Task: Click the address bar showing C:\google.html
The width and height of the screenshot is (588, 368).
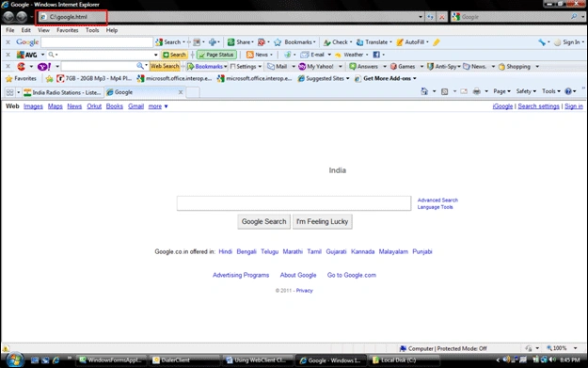Action: click(229, 17)
